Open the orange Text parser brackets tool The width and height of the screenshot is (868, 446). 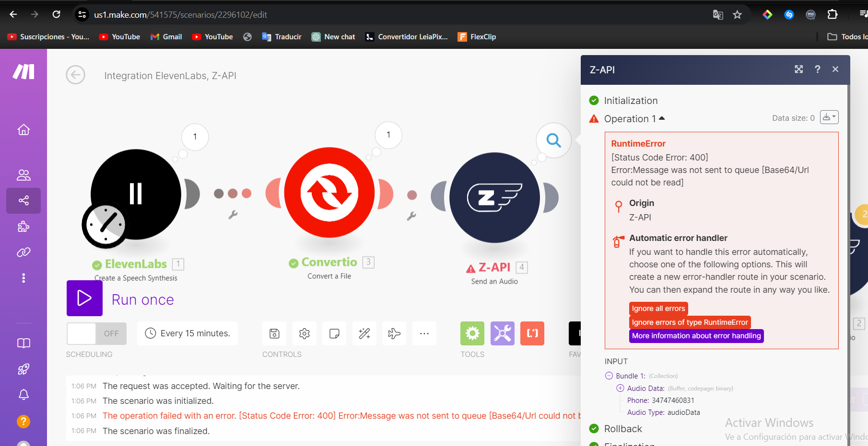click(x=532, y=333)
